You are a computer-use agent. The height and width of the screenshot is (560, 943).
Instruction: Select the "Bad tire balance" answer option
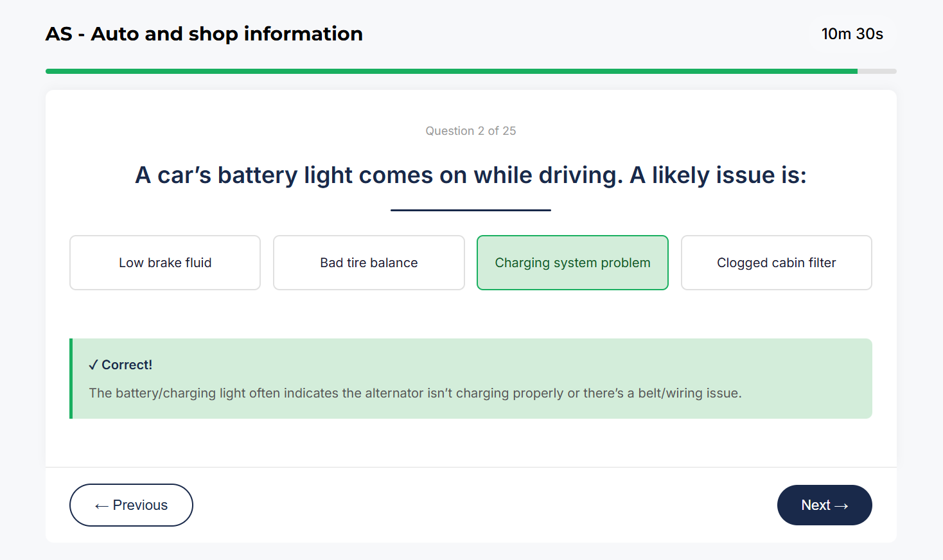(x=369, y=263)
